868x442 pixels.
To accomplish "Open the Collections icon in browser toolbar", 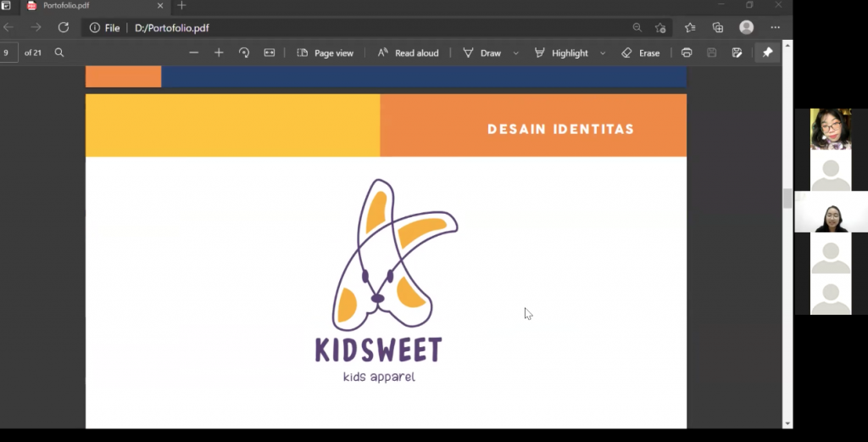I will point(718,27).
